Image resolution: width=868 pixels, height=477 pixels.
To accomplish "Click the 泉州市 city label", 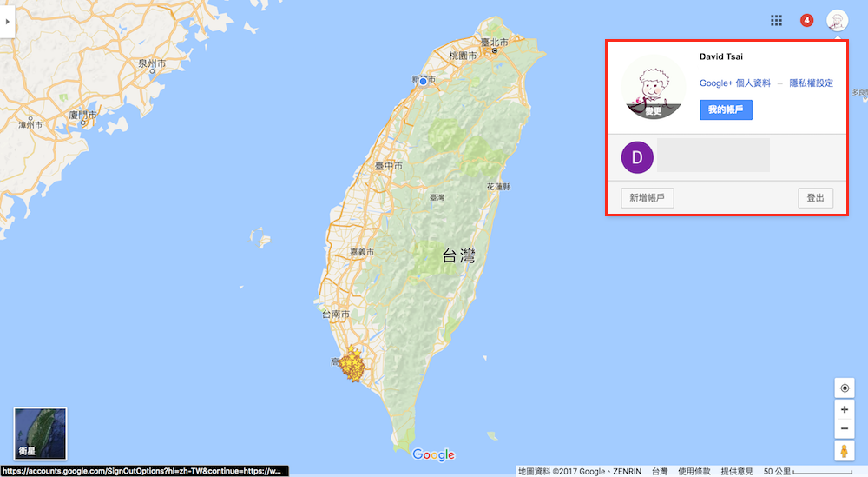I will point(152,63).
